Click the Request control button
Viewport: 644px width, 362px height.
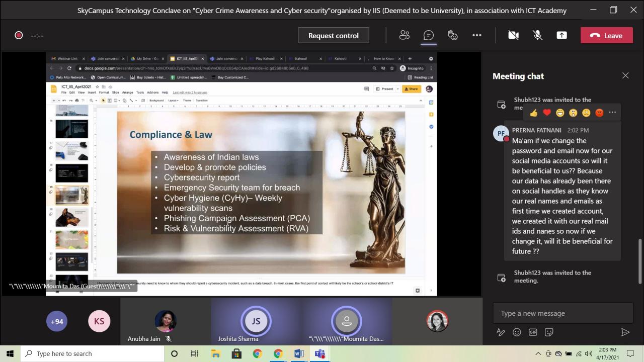(x=333, y=35)
